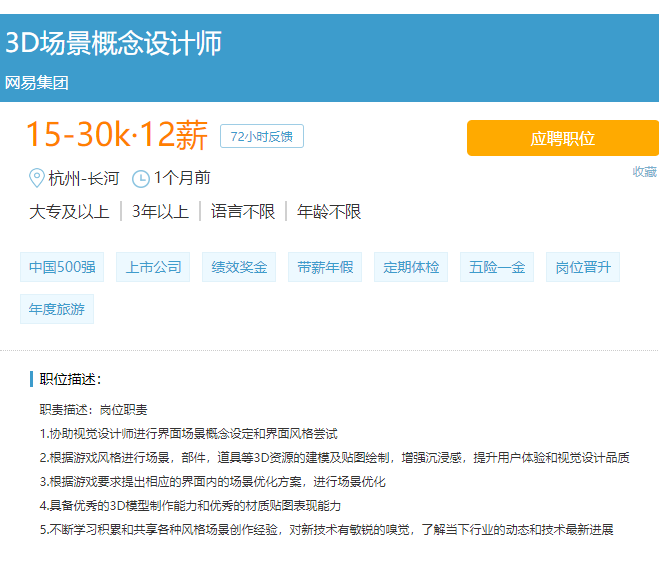659x561 pixels.
Task: Select the 五险一金 tag
Action: click(497, 267)
